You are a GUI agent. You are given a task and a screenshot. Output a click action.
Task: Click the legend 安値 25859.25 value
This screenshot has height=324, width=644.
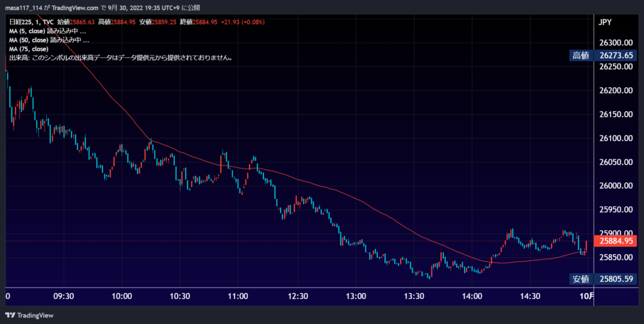point(158,22)
